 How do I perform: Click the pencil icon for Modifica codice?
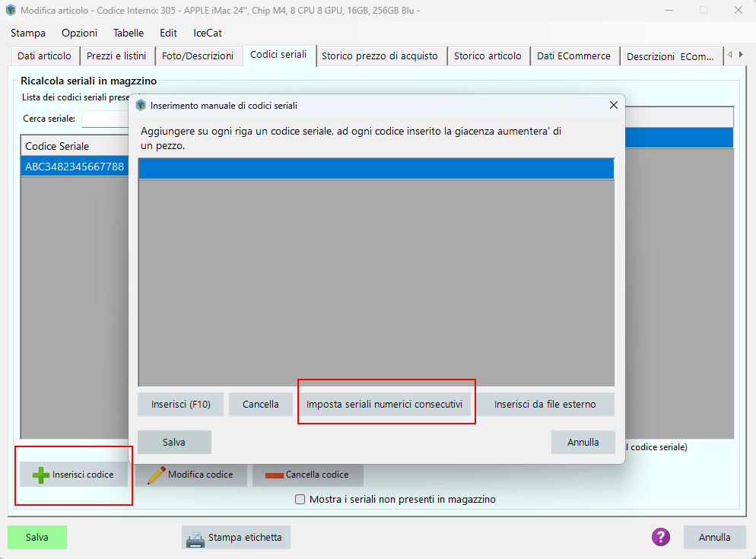coord(156,475)
